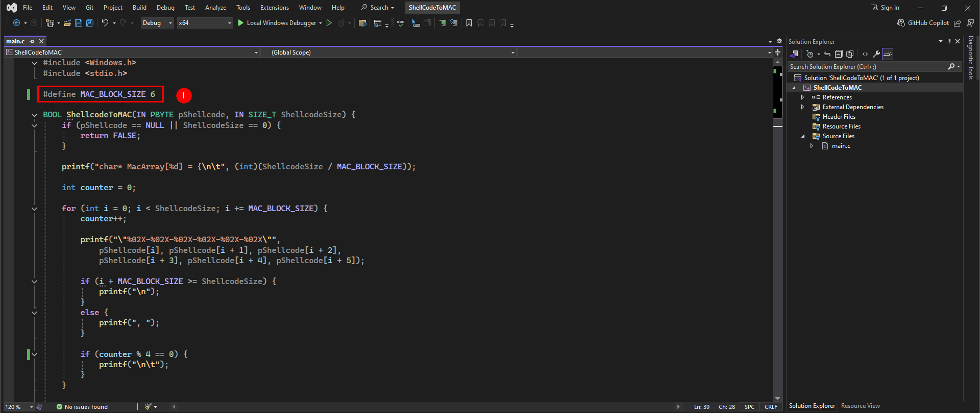The image size is (980, 413).
Task: Click Show All Files in Solution Explorer
Action: (850, 54)
